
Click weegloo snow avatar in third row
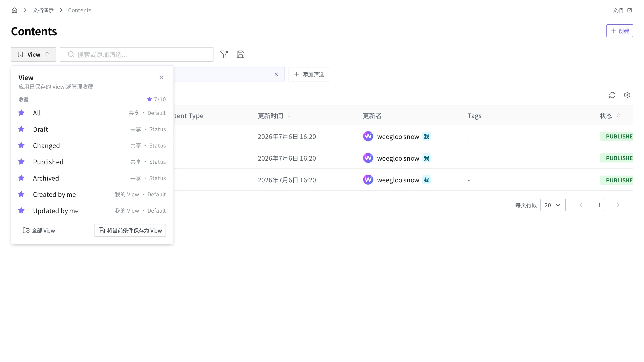click(368, 180)
